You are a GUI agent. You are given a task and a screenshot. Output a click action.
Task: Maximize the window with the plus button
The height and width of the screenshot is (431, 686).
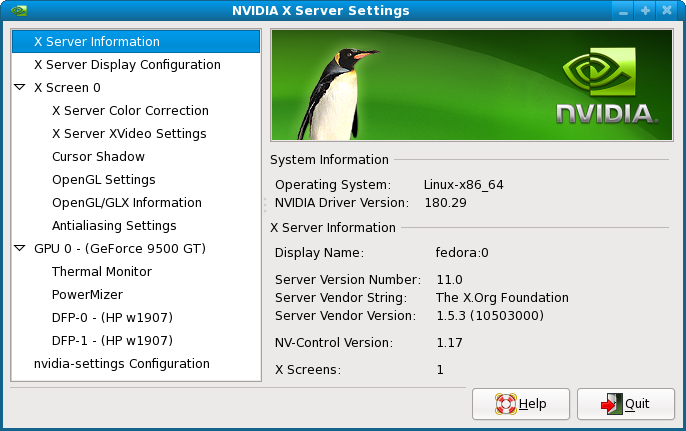(645, 11)
